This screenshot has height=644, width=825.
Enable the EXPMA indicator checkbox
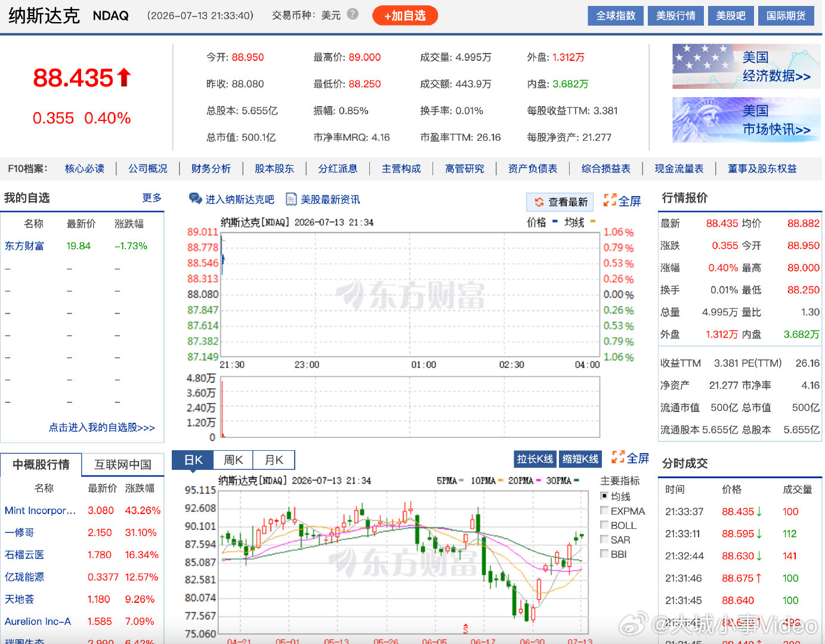(x=604, y=510)
